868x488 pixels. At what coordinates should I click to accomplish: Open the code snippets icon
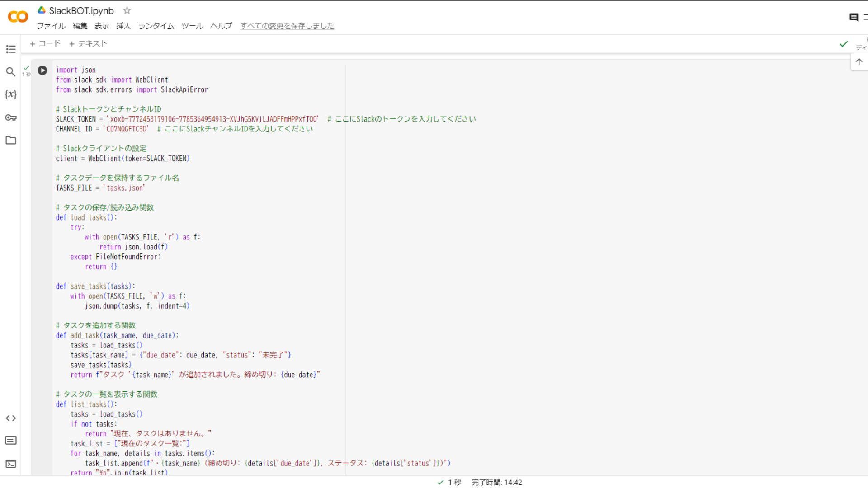pyautogui.click(x=11, y=418)
